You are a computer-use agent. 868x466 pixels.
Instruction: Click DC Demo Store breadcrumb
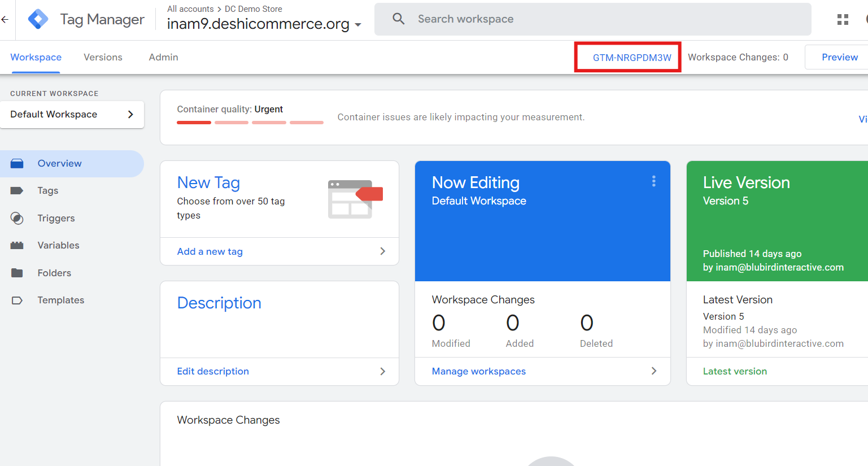254,9
